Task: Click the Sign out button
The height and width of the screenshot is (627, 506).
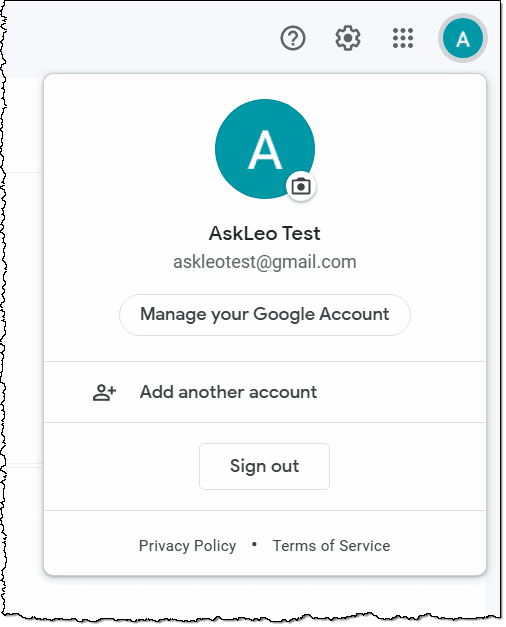Action: [x=264, y=466]
